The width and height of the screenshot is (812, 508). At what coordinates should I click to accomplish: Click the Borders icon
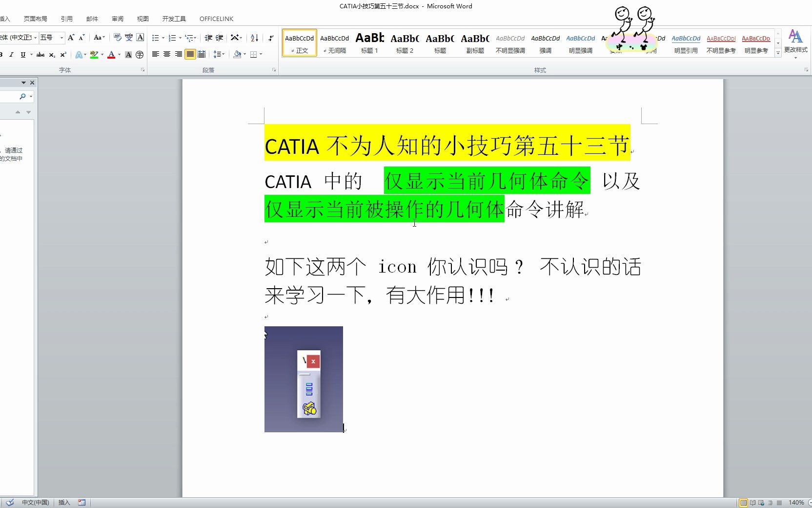click(x=253, y=54)
